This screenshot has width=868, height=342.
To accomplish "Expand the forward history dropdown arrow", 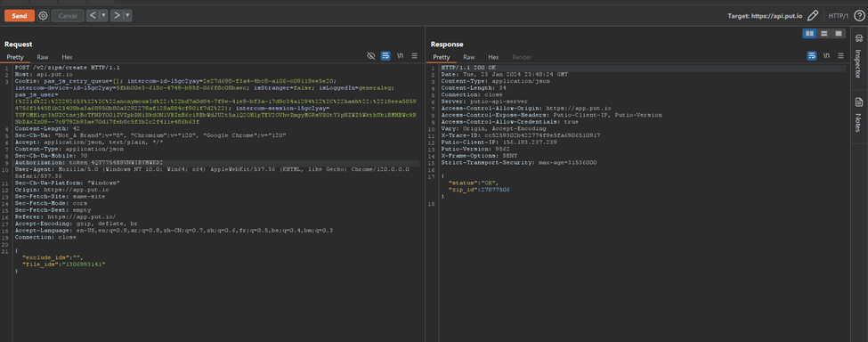I will [x=128, y=15].
